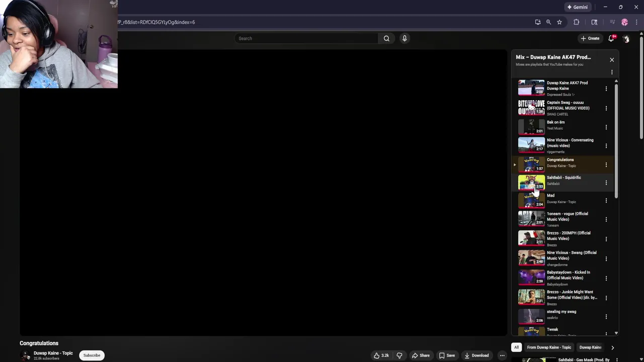Open options for Nine Vicious - Conversating video
644x362 pixels.
[606, 146]
